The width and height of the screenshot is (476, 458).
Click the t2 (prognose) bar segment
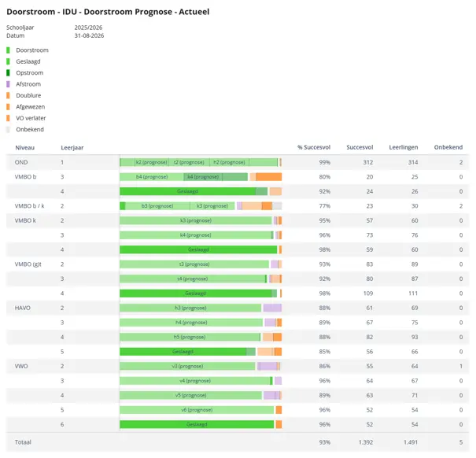[x=189, y=162]
